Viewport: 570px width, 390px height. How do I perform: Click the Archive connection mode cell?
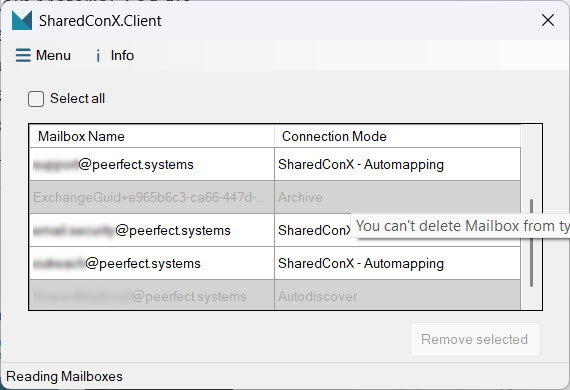click(x=397, y=197)
